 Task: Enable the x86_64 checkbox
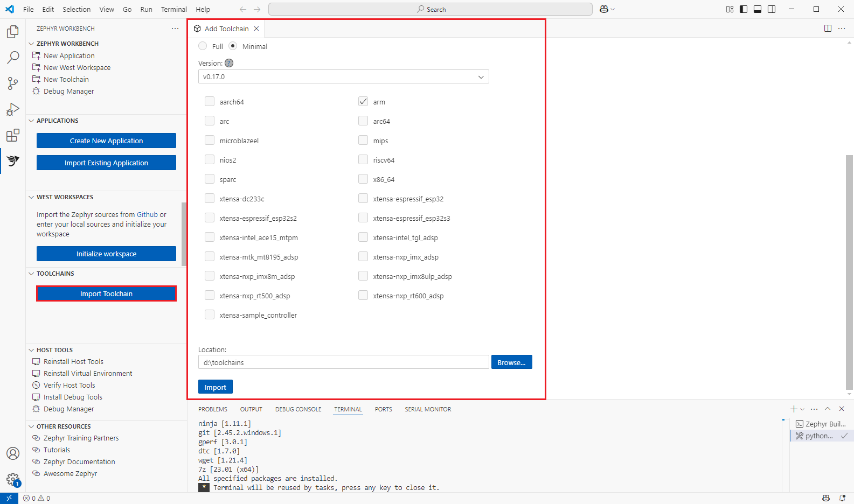363,179
